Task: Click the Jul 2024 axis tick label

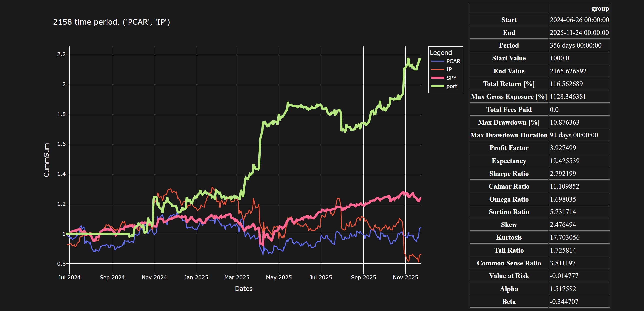Action: [x=69, y=277]
